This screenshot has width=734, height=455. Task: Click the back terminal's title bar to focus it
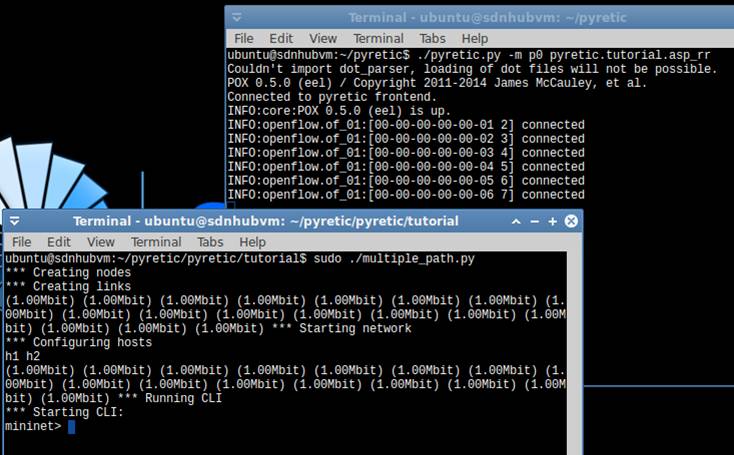point(480,18)
